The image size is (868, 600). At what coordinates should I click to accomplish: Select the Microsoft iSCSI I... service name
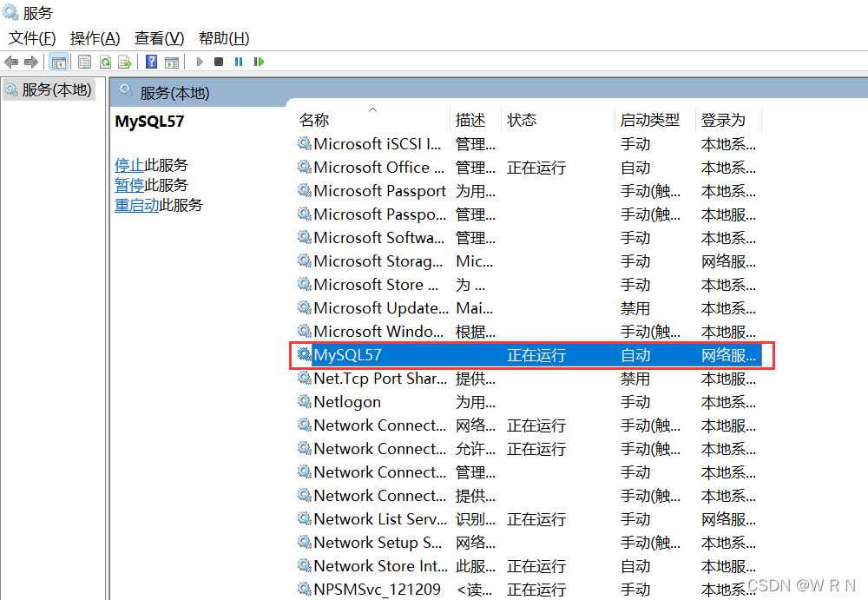[378, 144]
